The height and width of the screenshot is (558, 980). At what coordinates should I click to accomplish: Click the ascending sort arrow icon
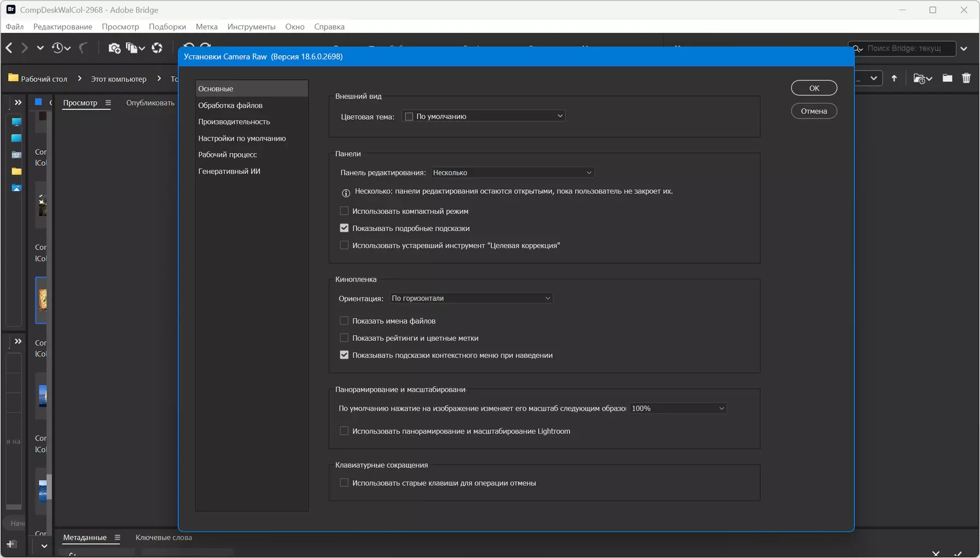point(894,78)
